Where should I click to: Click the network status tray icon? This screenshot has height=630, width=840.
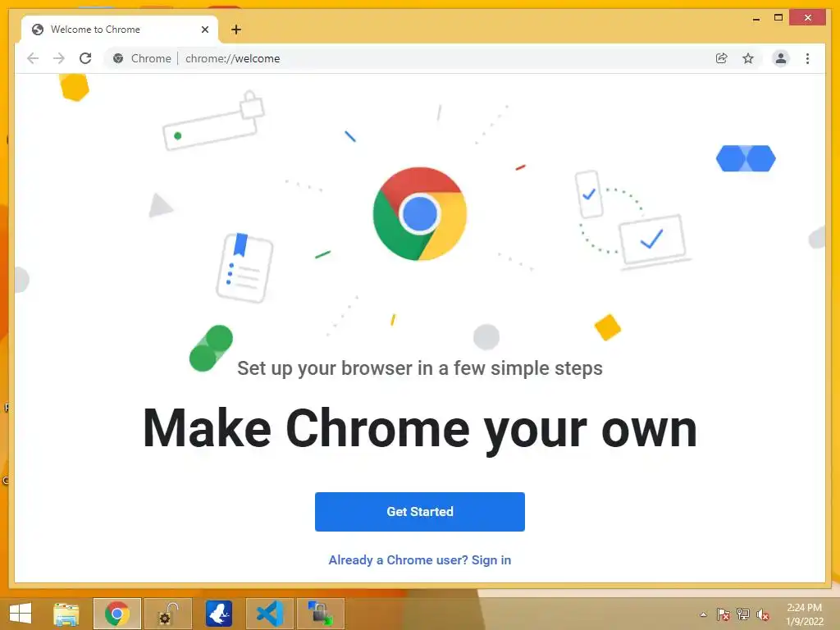pos(743,614)
